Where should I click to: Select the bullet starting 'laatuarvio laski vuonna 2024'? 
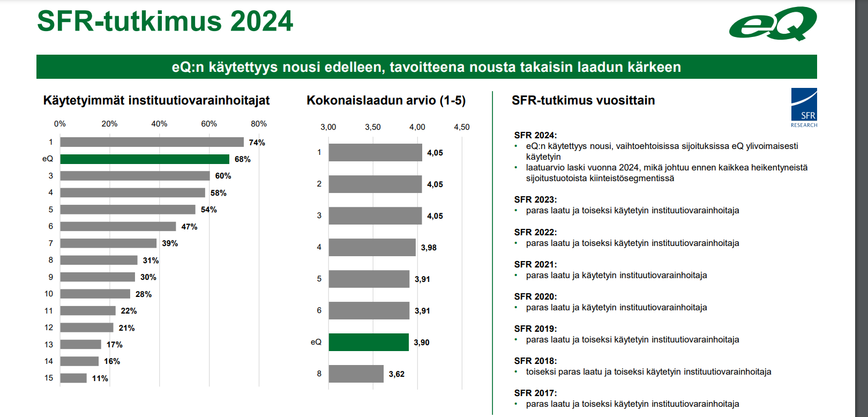click(667, 173)
